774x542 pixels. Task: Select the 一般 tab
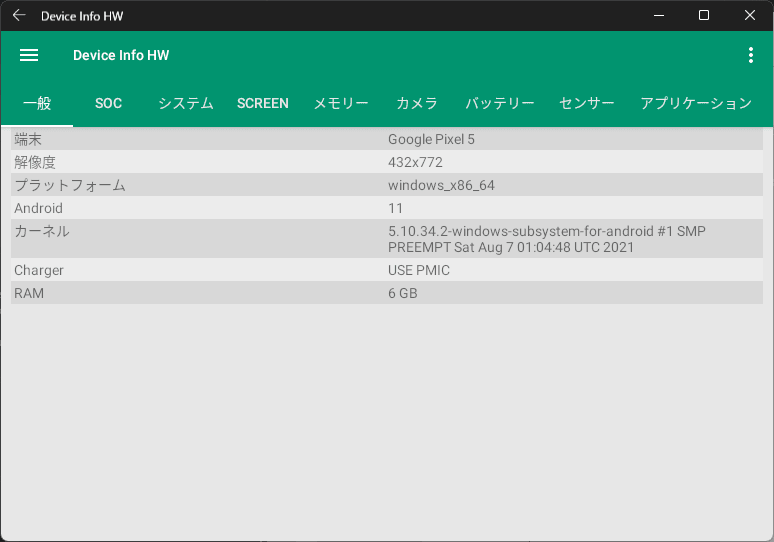[36, 103]
